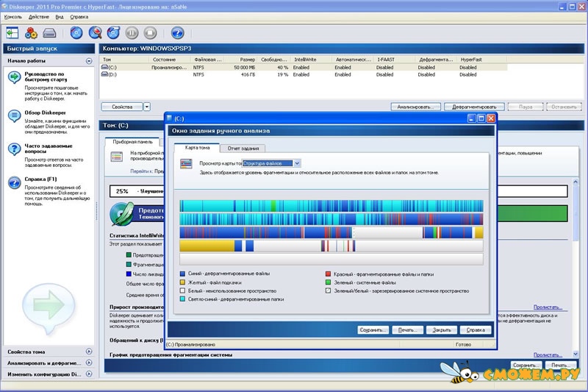588x392 pixels.
Task: Click the volume map icon beside view selector
Action: tap(186, 163)
